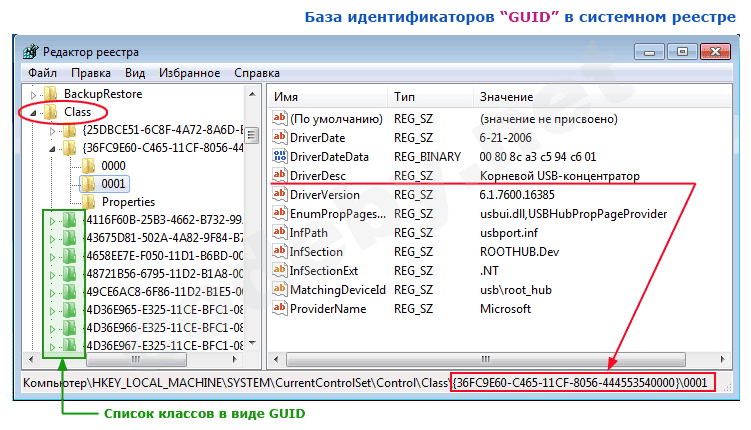Click string icon for InfSectionExt value
The width and height of the screenshot is (751, 430).
(280, 270)
